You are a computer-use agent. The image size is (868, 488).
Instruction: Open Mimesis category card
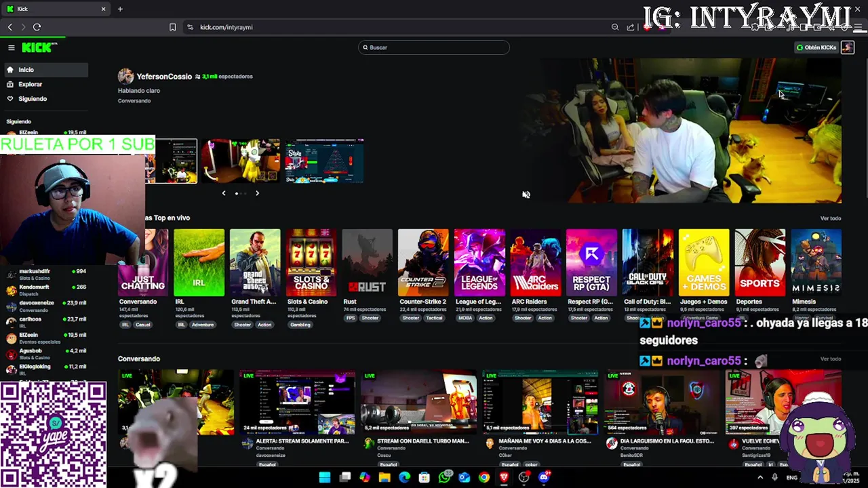[x=816, y=263]
